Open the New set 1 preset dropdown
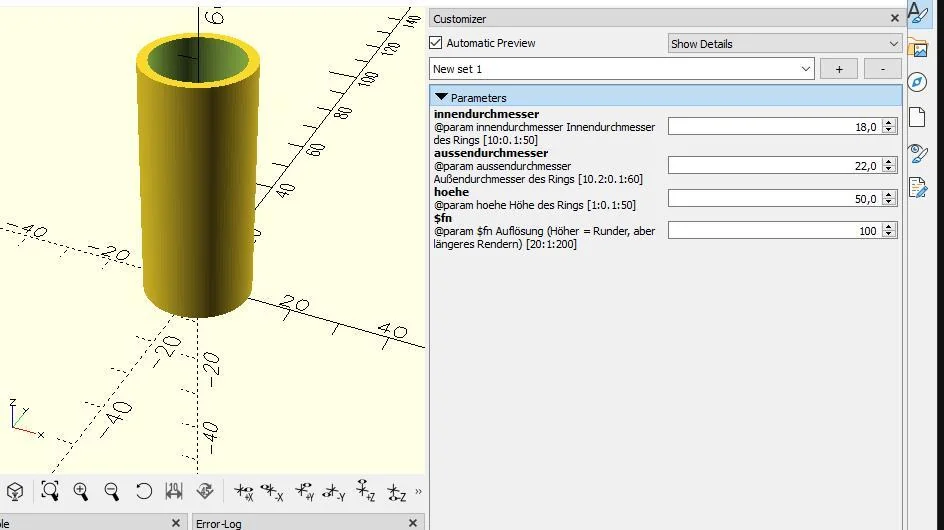 [621, 69]
